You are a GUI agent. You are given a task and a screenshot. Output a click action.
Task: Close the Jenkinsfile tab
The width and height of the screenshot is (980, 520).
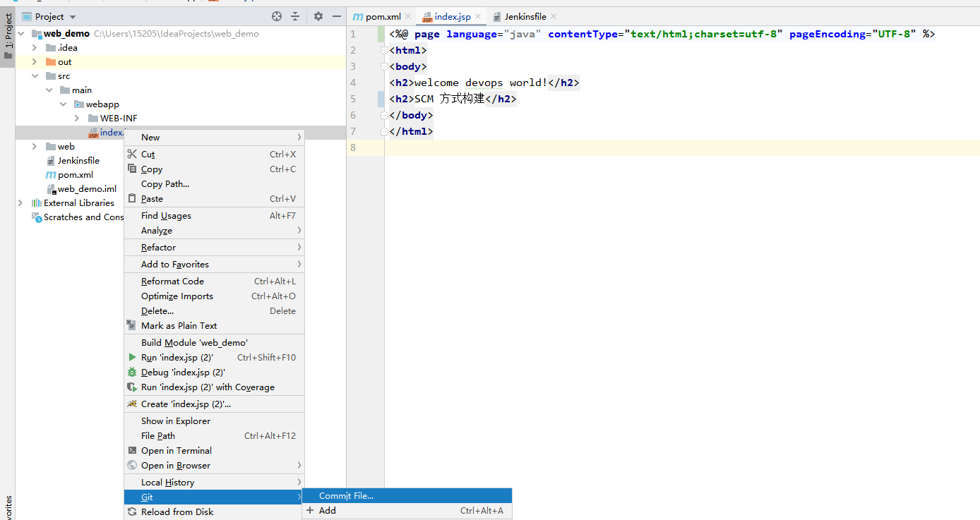point(553,16)
